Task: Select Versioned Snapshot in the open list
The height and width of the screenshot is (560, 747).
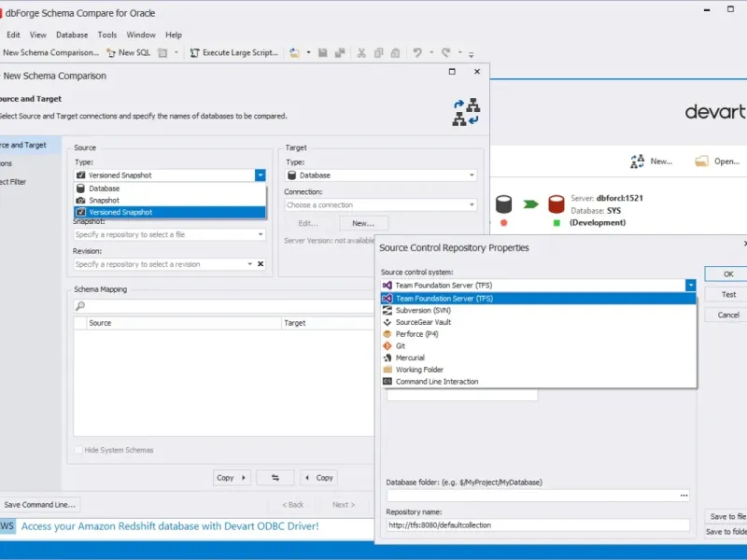Action: (x=170, y=213)
